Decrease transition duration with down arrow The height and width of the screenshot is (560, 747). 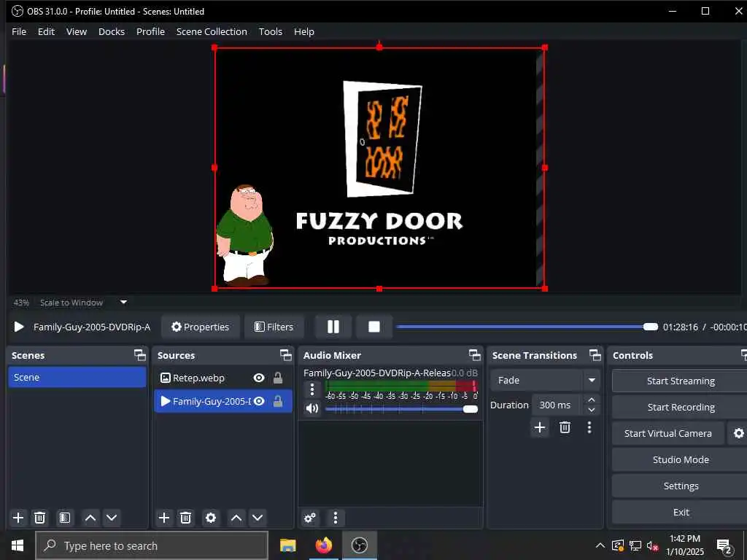click(x=591, y=410)
